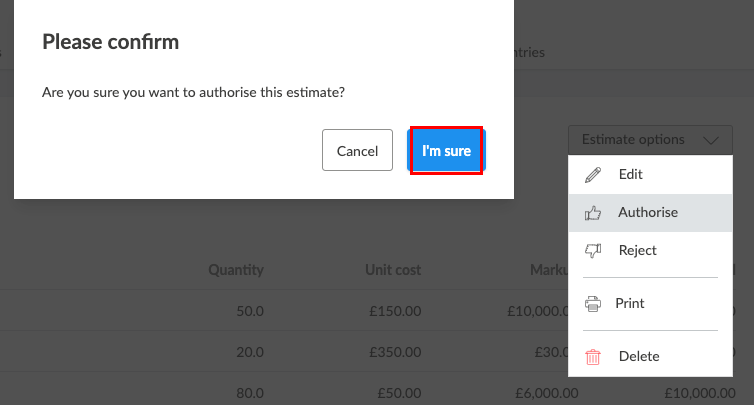The width and height of the screenshot is (754, 405).
Task: Click the thumbs-down Reject icon
Action: point(593,251)
